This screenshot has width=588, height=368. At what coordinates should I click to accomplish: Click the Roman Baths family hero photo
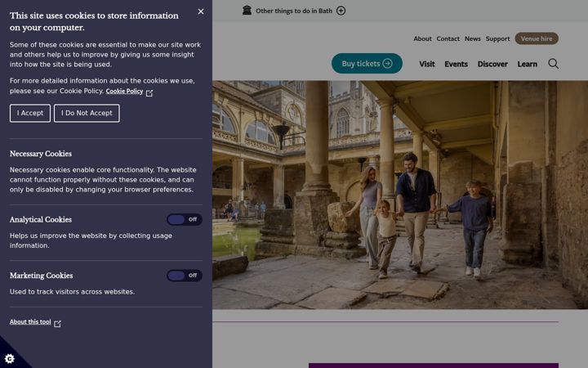[399, 195]
